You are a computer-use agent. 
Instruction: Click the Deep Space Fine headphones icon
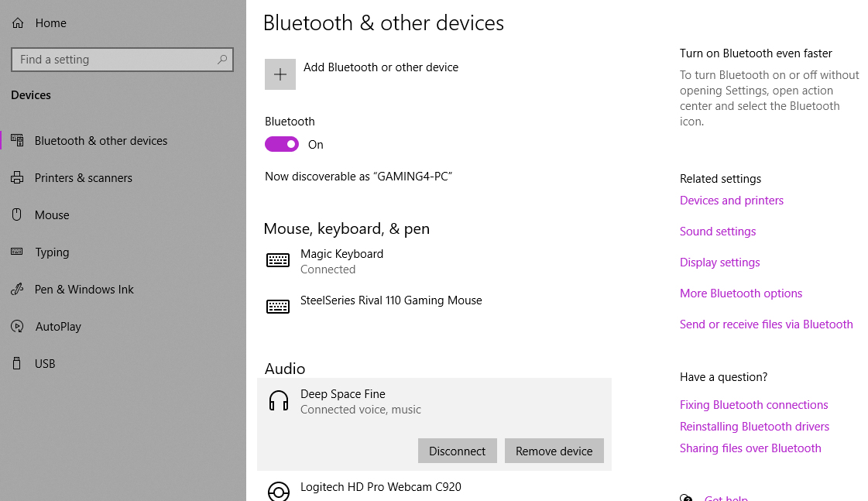[x=278, y=401]
